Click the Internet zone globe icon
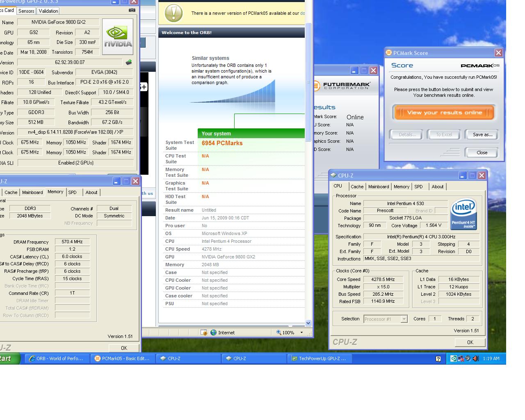The image size is (525, 420). click(x=213, y=333)
